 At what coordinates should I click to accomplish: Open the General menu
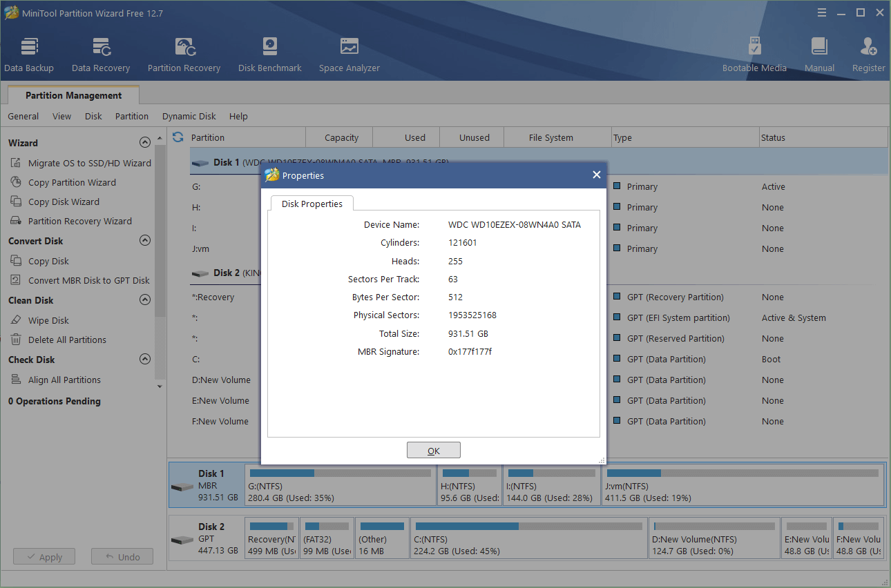tap(23, 116)
